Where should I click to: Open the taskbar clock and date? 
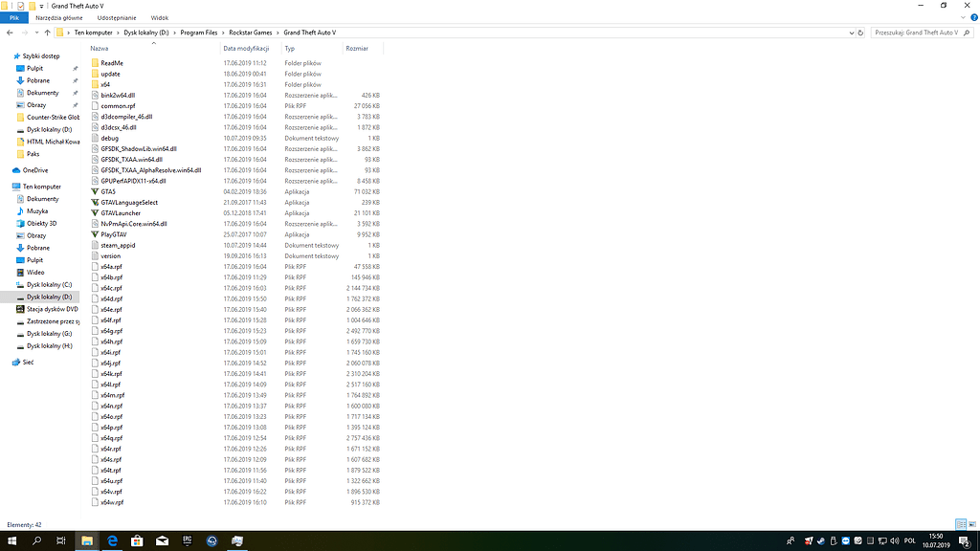pyautogui.click(x=936, y=541)
